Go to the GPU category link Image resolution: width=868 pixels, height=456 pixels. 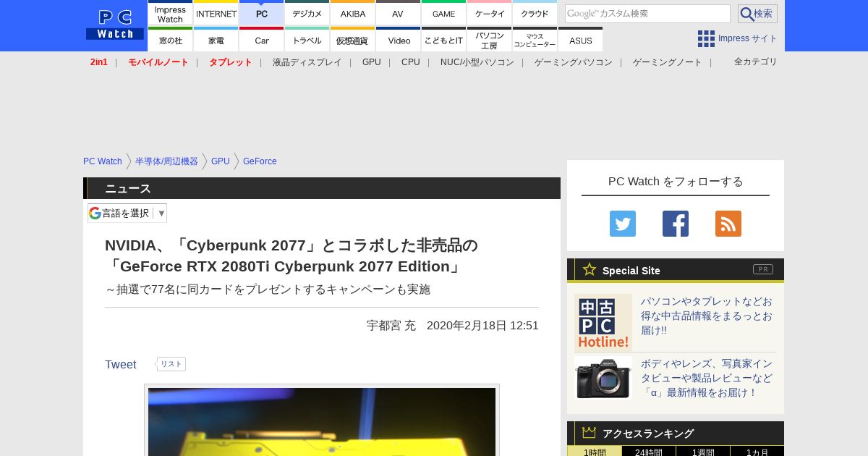tap(372, 62)
